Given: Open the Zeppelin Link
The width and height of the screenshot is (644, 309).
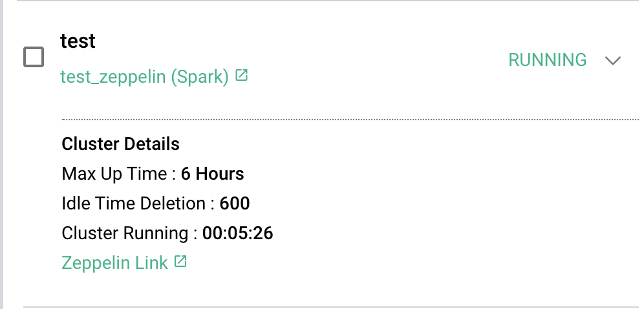Looking at the screenshot, I should pyautogui.click(x=114, y=262).
